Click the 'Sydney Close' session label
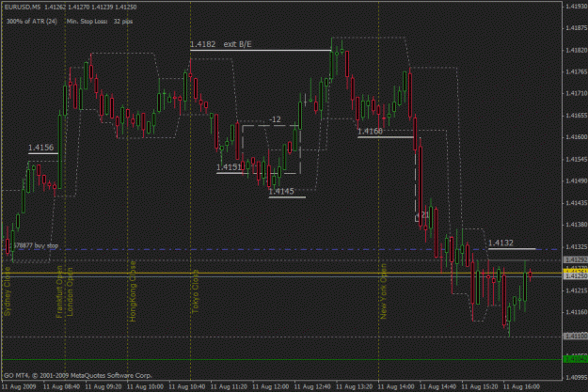 pos(8,291)
